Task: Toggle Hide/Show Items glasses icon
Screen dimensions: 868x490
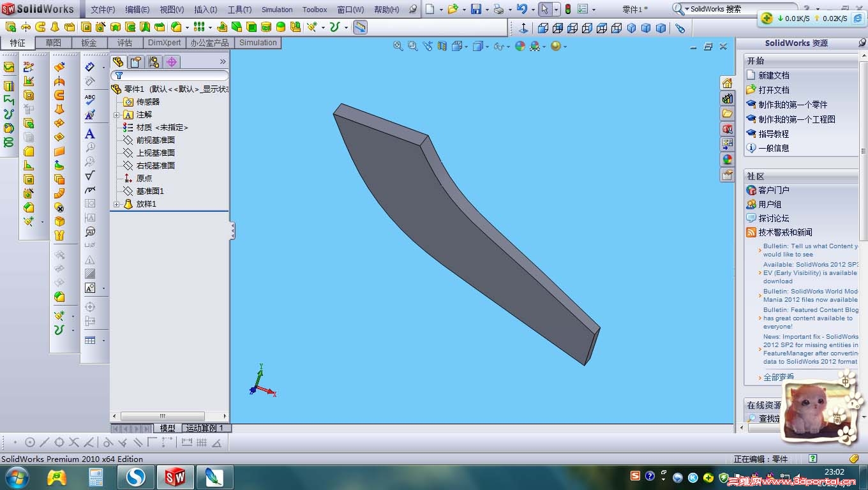Action: coord(498,46)
